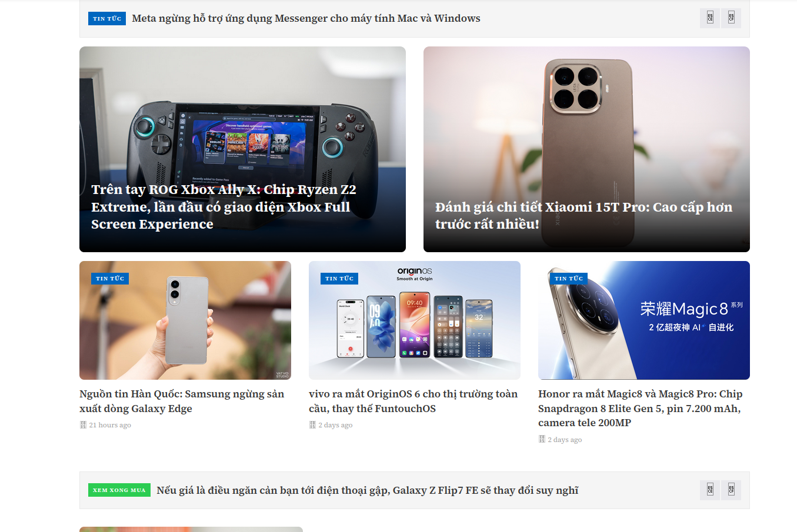This screenshot has width=797, height=532.
Task: Click previous-headline icon in Xem Xong Mua ticker
Action: pos(710,490)
